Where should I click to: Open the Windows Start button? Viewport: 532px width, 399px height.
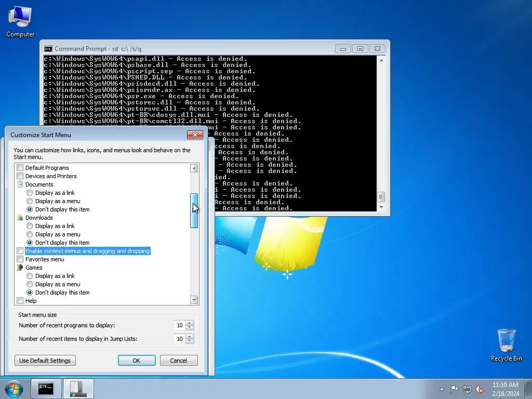coord(14,389)
